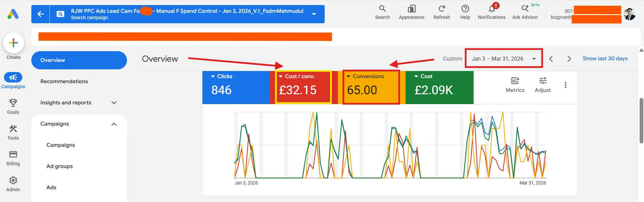
Task: Change the Conversions metric dropdown
Action: point(365,76)
